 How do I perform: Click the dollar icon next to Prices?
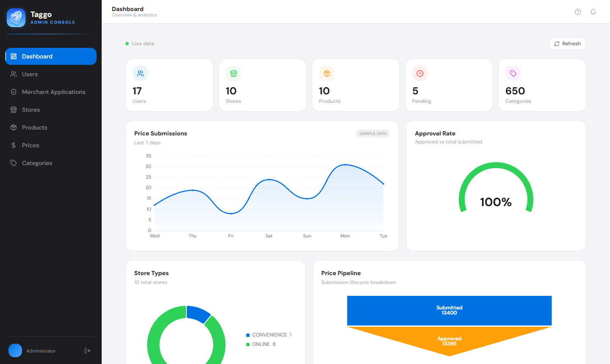(x=14, y=145)
